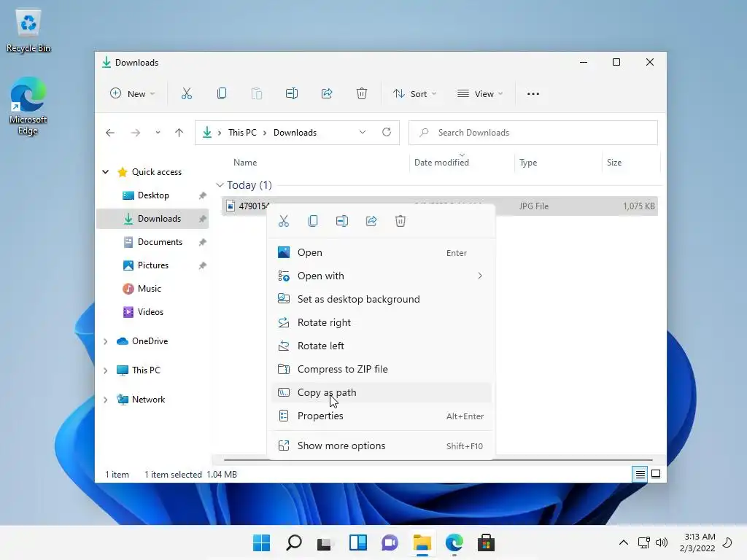This screenshot has width=747, height=560.
Task: Click the Delete icon in the context menu
Action: pos(400,221)
